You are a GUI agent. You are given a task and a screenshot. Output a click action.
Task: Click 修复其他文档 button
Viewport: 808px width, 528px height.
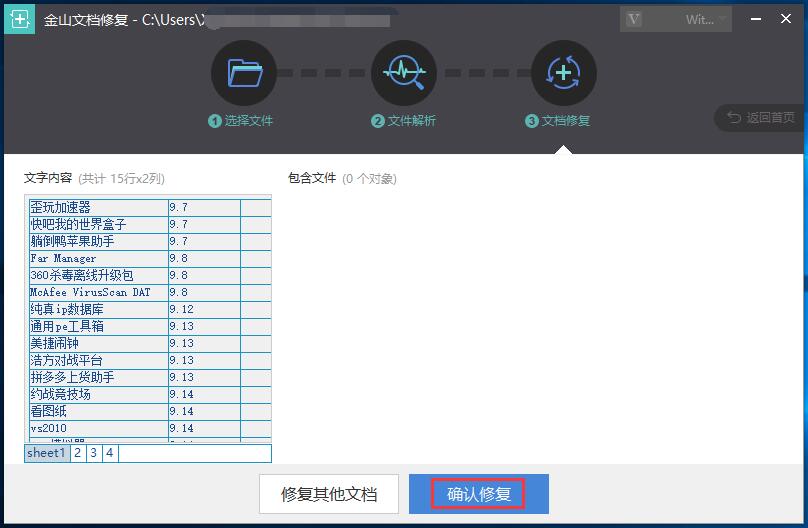pos(329,494)
